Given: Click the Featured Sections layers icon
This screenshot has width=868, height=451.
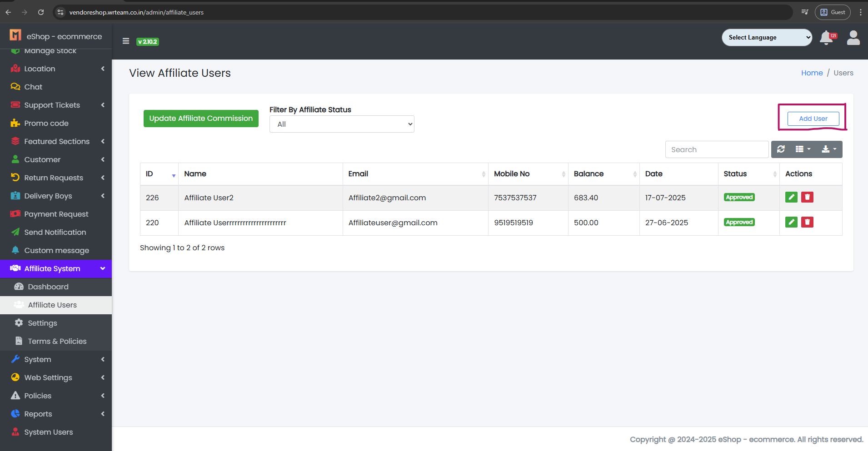Looking at the screenshot, I should coord(15,141).
